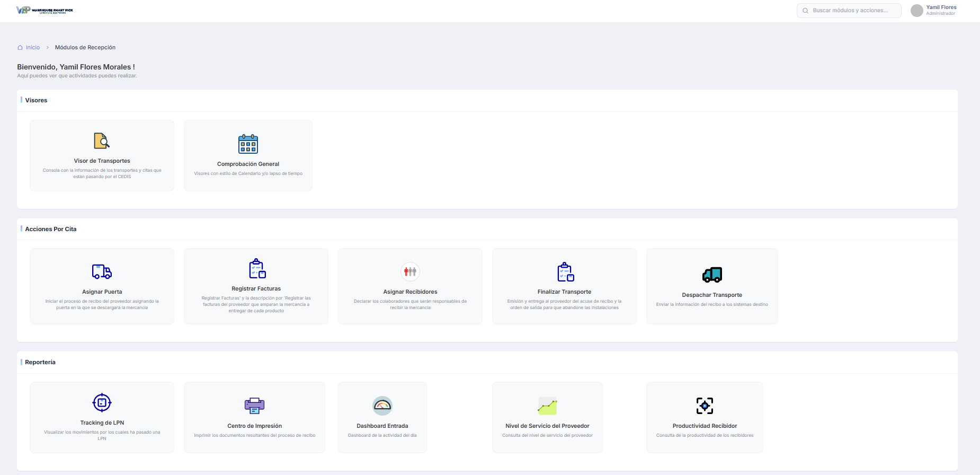Click Consulta del nivel de servicio description
This screenshot has width=980, height=475.
tap(547, 435)
